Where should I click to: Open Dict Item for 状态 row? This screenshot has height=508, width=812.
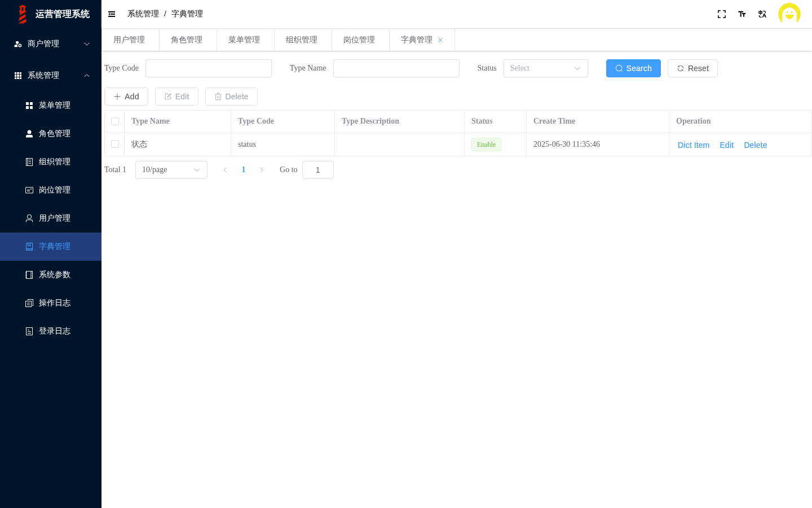point(694,145)
